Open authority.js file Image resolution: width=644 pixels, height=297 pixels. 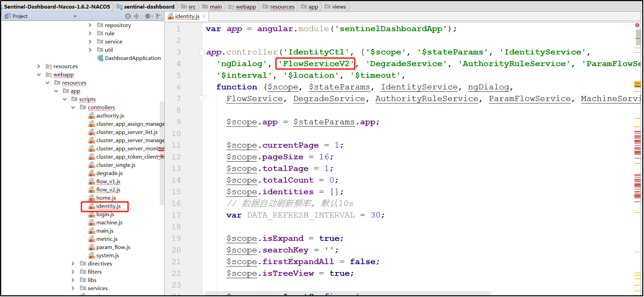(x=106, y=115)
